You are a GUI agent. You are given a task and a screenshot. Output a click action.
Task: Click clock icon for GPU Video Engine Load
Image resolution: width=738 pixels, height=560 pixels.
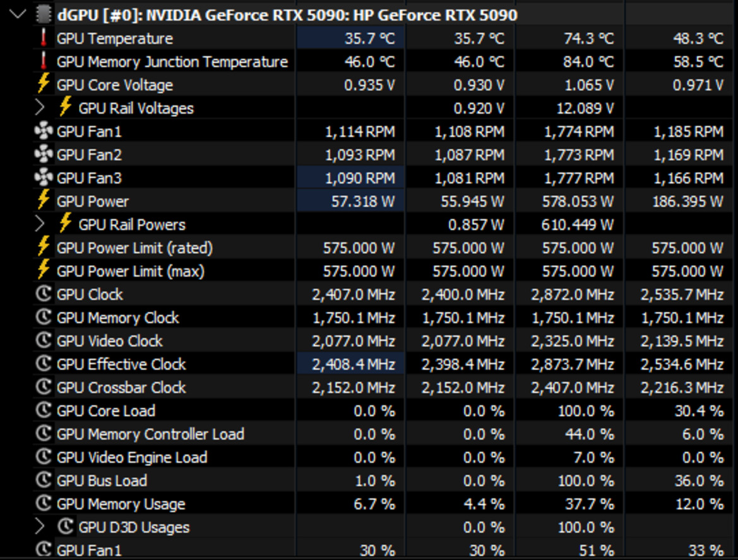[x=44, y=456]
